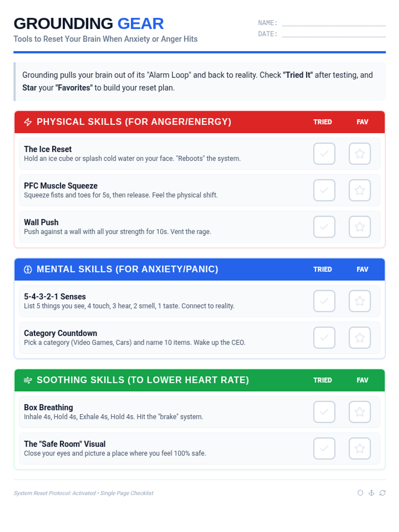Viewport: 399px width, 532px height.
Task: Star PFC Muscle Squeeze as favorite
Action: coord(359,190)
